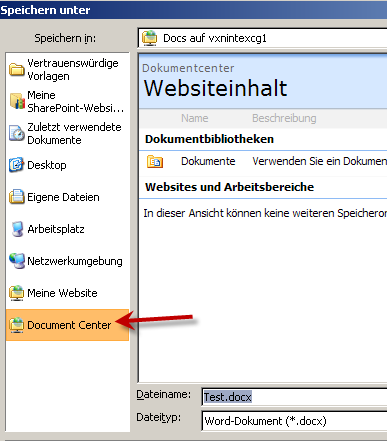Viewport: 387px width, 441px height.
Task: Sort by the Beschreibung column header
Action: tap(284, 118)
